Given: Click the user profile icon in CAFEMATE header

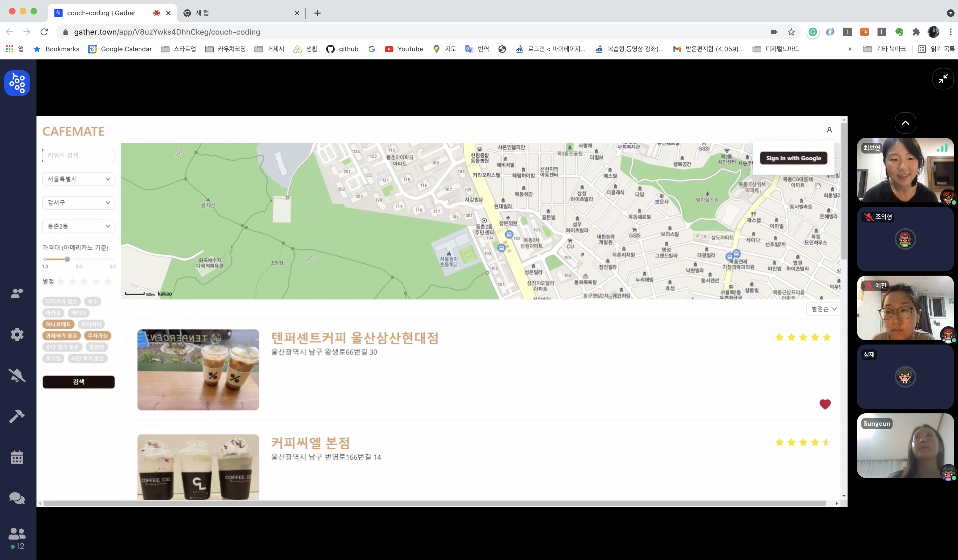Looking at the screenshot, I should pos(829,130).
